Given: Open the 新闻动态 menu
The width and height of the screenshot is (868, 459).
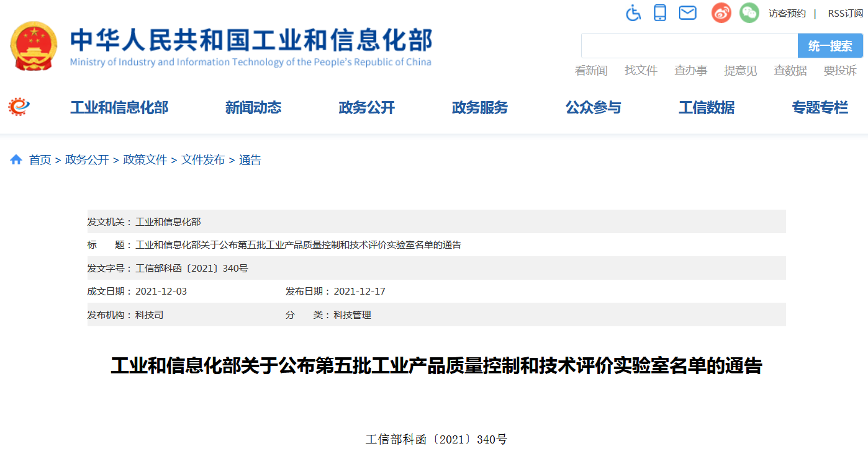Looking at the screenshot, I should 253,108.
